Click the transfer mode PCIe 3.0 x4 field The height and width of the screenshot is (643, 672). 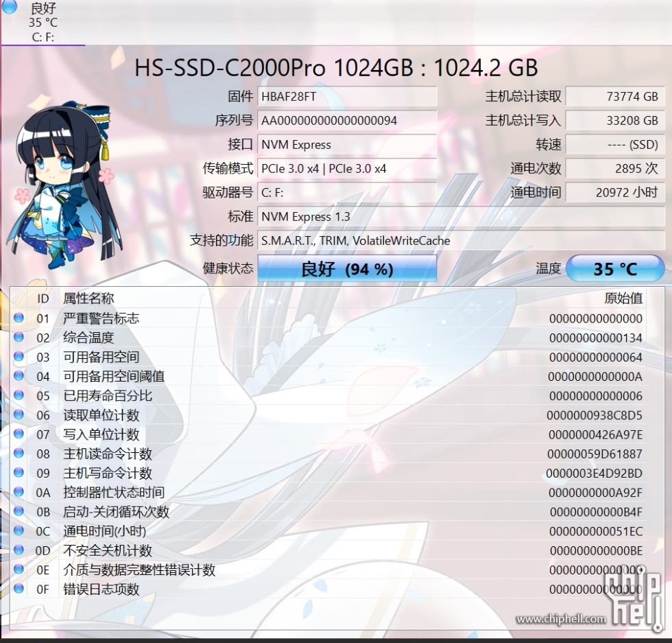(347, 169)
